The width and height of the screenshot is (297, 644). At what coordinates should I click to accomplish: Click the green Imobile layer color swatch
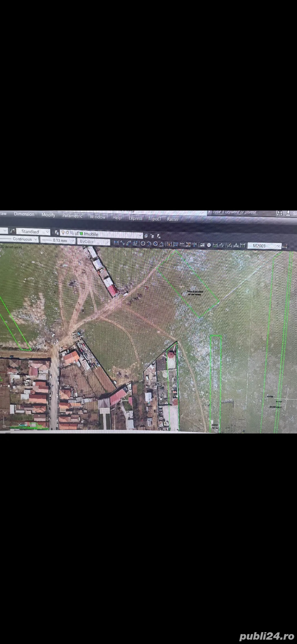click(x=81, y=234)
